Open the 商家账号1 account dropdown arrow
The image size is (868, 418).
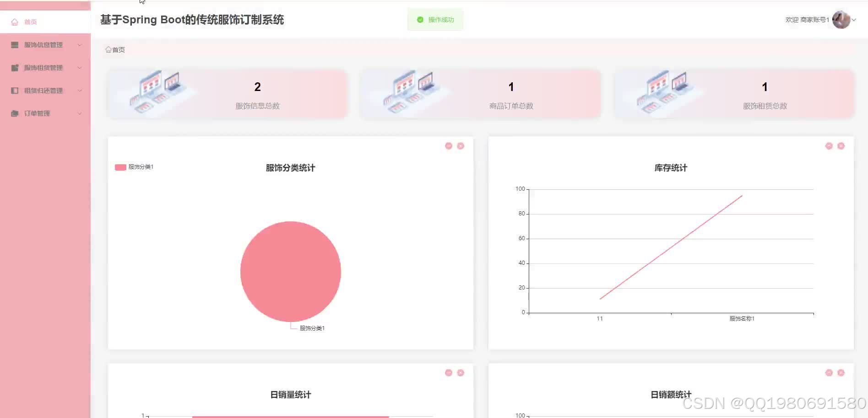(854, 20)
